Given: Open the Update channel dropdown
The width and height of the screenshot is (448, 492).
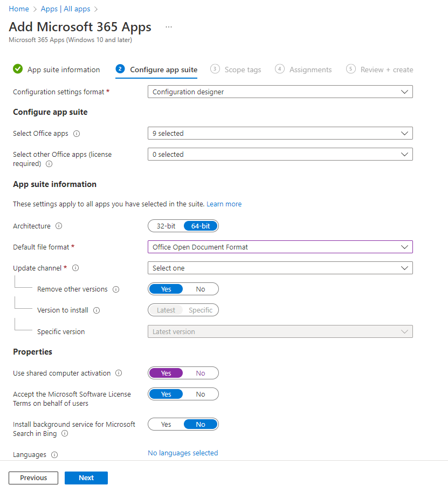Looking at the screenshot, I should (280, 268).
